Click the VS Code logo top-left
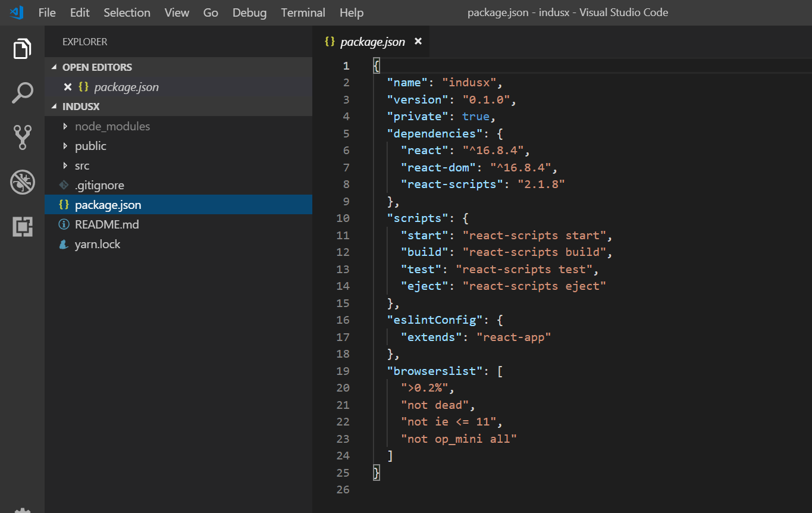Image resolution: width=812 pixels, height=513 pixels. pos(14,12)
